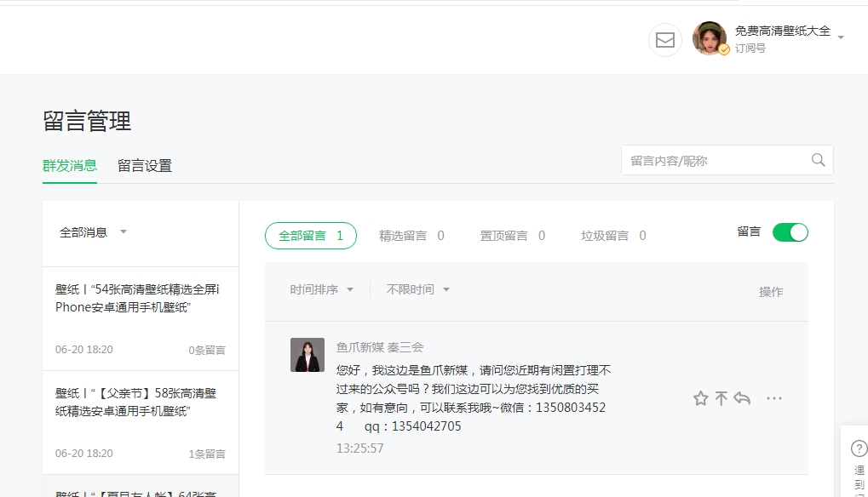Open more actions ellipsis for comment
Viewport: 868px width, 497px height.
point(774,398)
